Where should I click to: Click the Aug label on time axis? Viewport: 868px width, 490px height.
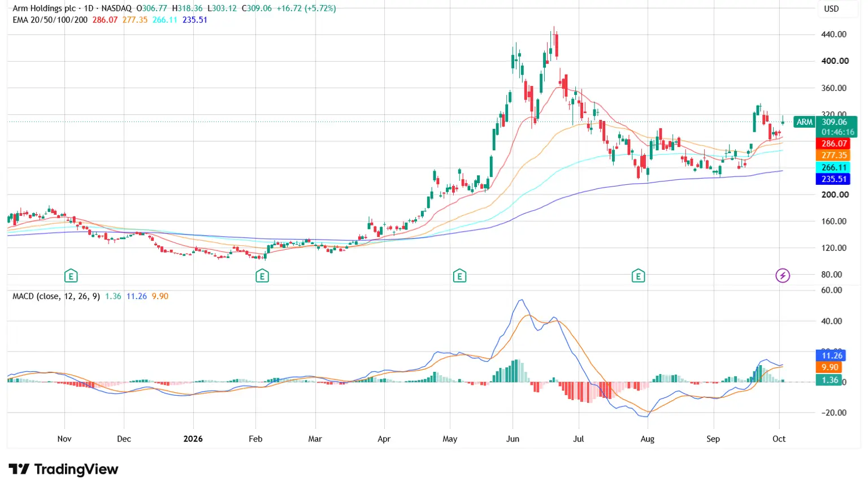click(x=648, y=439)
